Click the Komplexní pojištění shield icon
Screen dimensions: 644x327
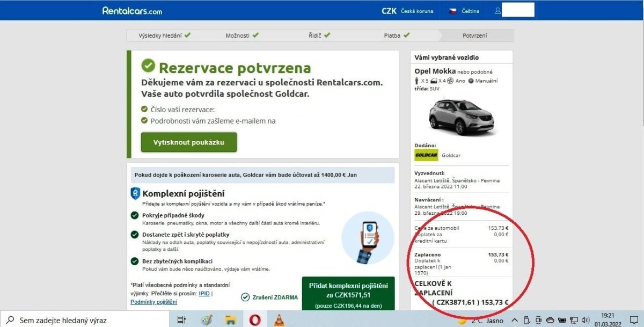[135, 194]
